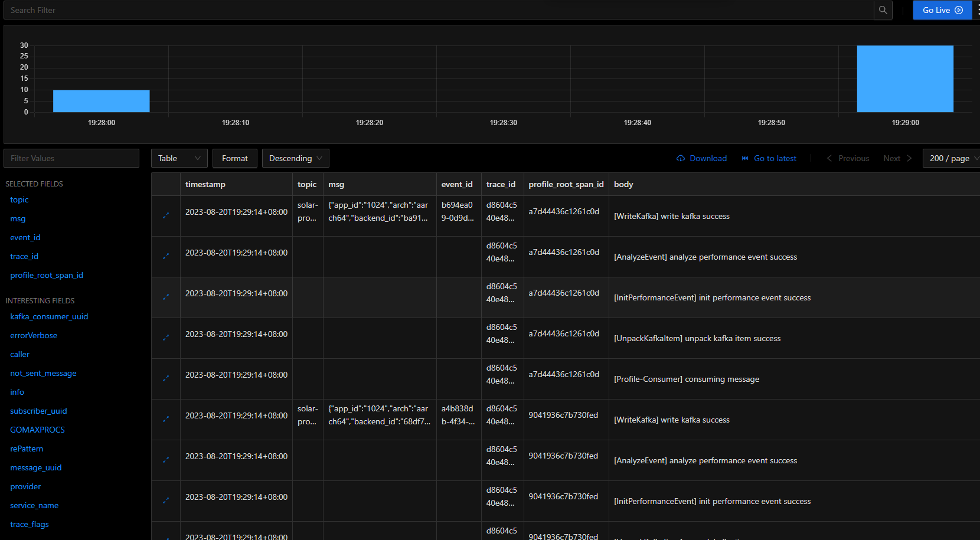The width and height of the screenshot is (980, 540).
Task: Click the Format button
Action: click(x=235, y=158)
